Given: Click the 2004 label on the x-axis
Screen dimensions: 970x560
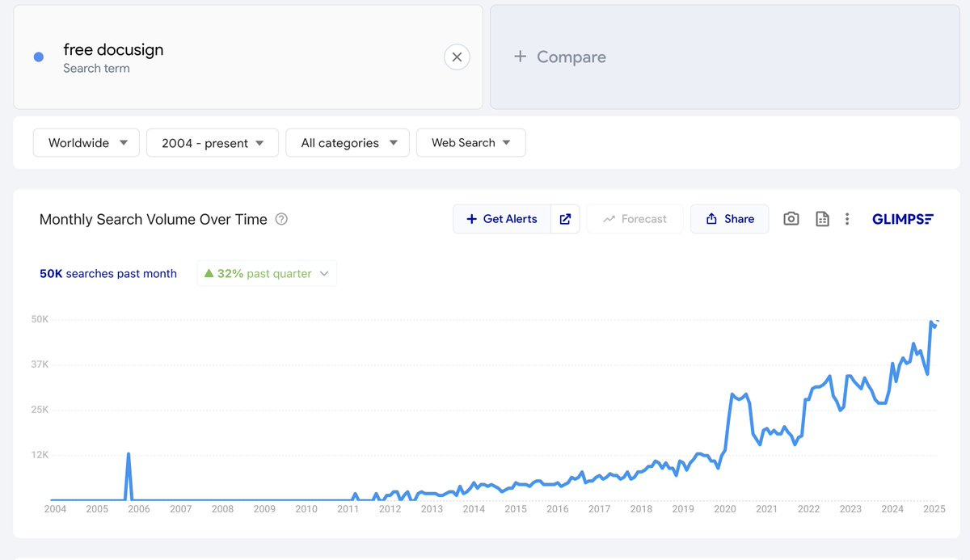Looking at the screenshot, I should [55, 509].
